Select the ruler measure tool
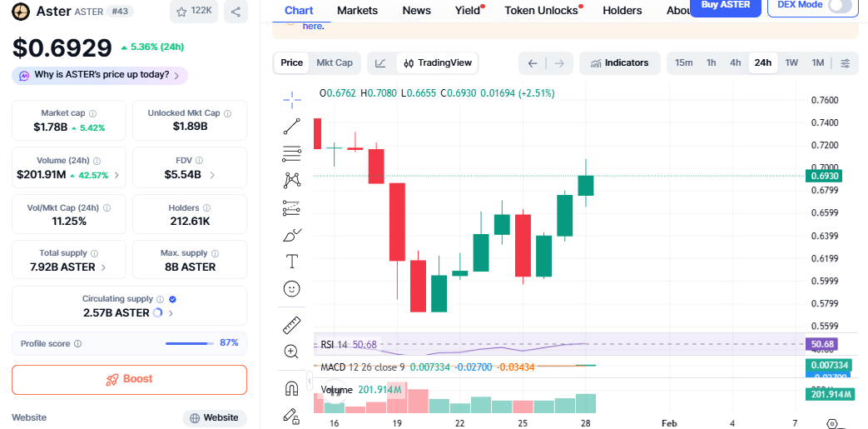868x429 pixels. click(x=292, y=325)
